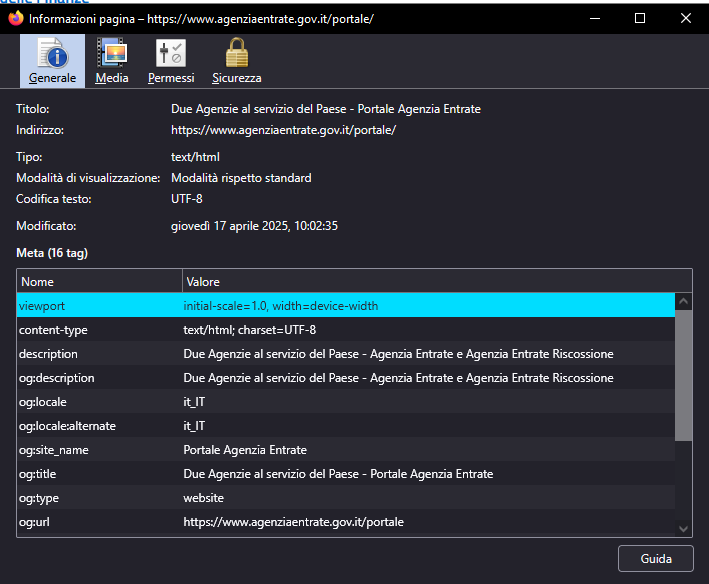This screenshot has width=709, height=584.
Task: Select the og:locale meta row
Action: click(346, 402)
